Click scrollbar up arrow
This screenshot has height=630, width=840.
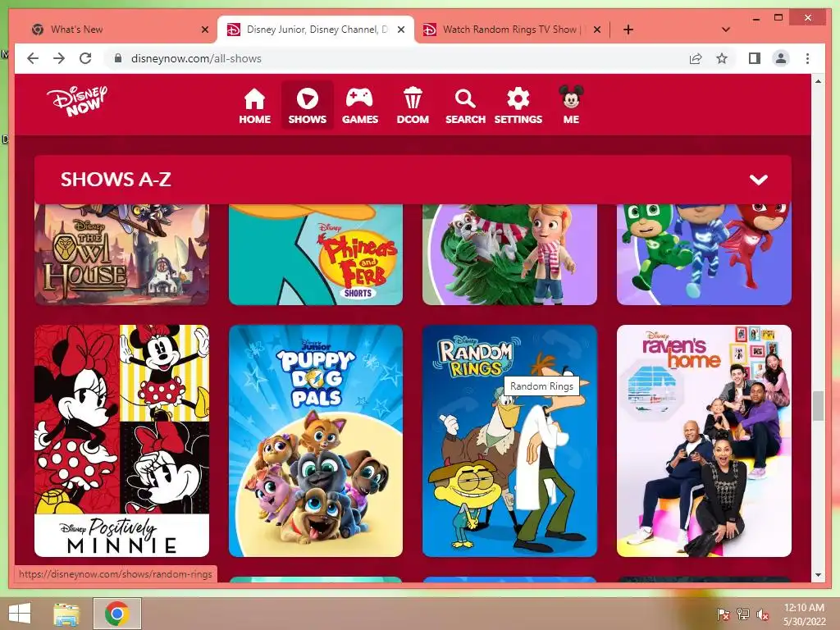818,81
